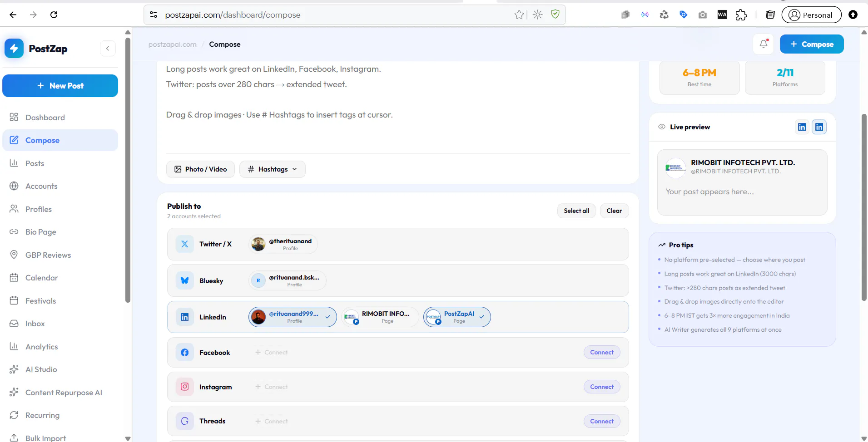Click the brightness sun icon in address bar
Viewport: 868px width, 442px height.
(x=538, y=15)
